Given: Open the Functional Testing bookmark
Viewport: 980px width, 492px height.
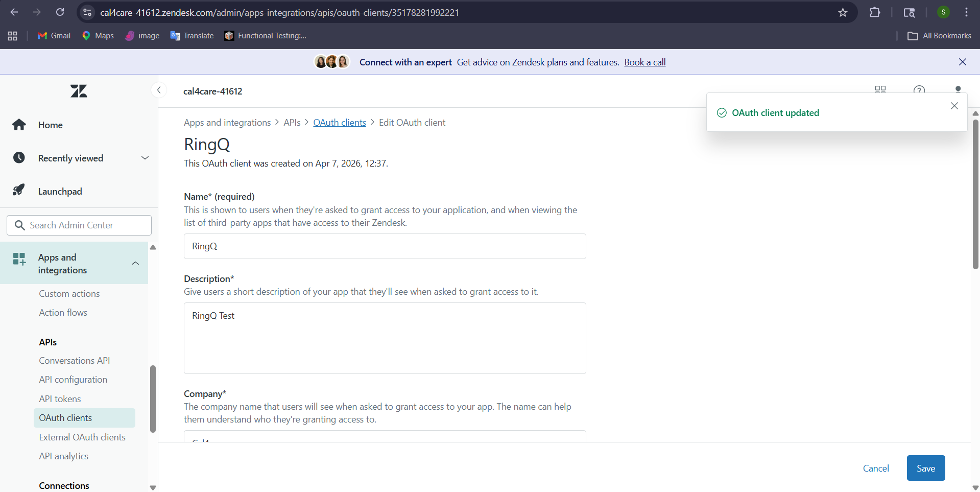Looking at the screenshot, I should point(266,36).
